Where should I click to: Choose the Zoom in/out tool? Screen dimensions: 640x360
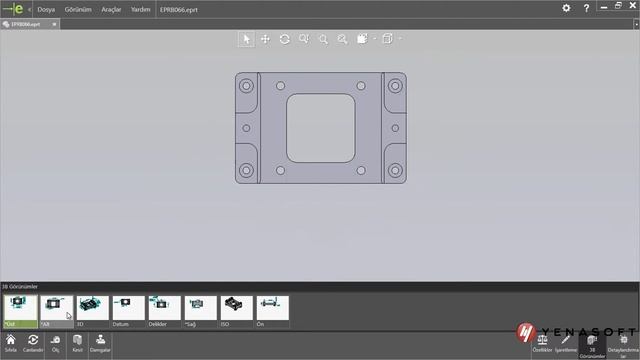[304, 39]
